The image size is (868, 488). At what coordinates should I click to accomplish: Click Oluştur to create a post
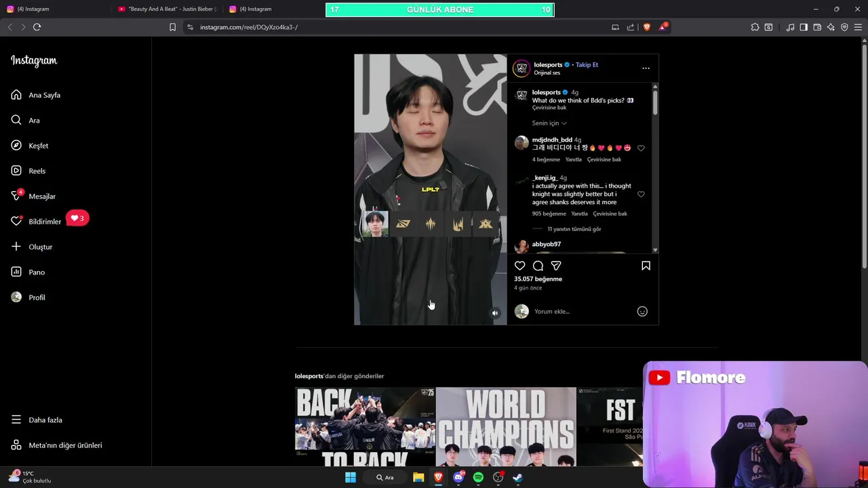(32, 247)
